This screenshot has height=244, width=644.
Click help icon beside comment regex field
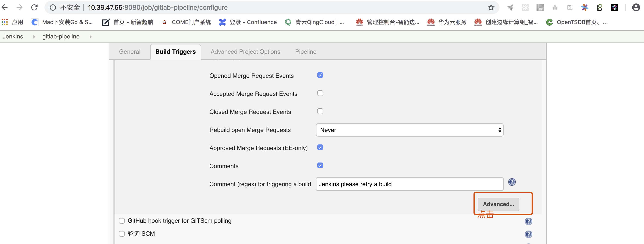pyautogui.click(x=512, y=182)
